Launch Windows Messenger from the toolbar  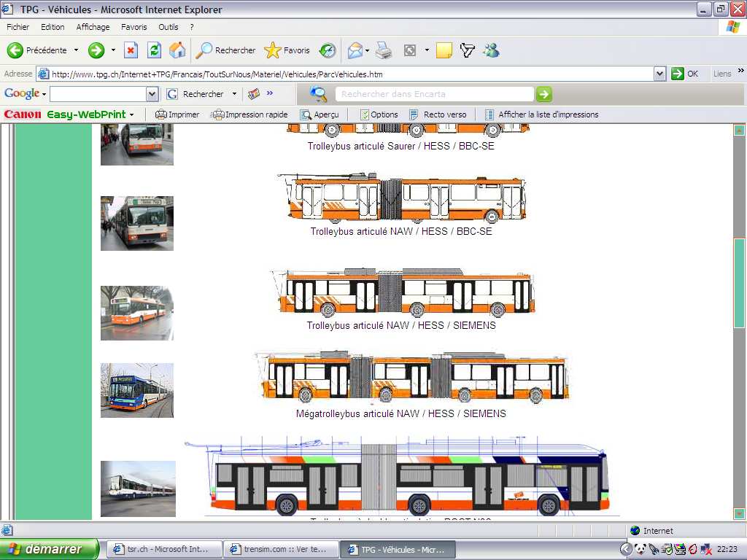click(491, 50)
